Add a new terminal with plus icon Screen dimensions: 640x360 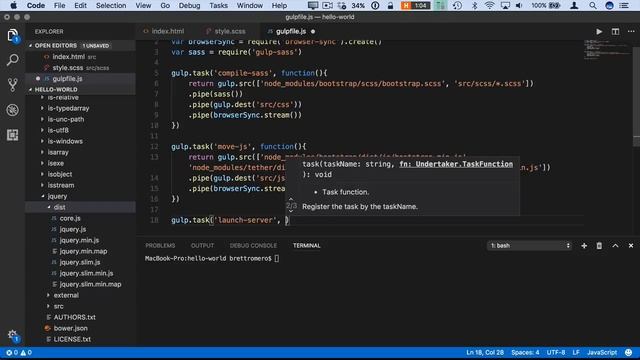584,246
